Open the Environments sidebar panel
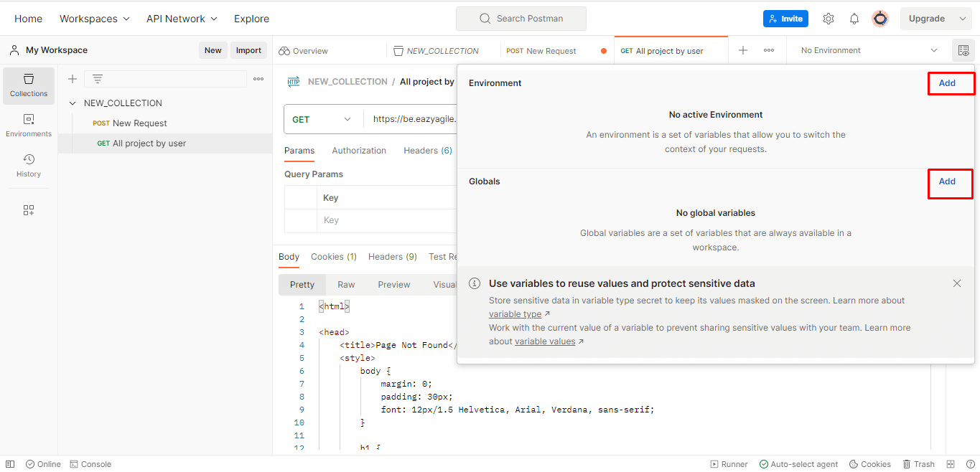The height and width of the screenshot is (472, 980). pyautogui.click(x=29, y=125)
